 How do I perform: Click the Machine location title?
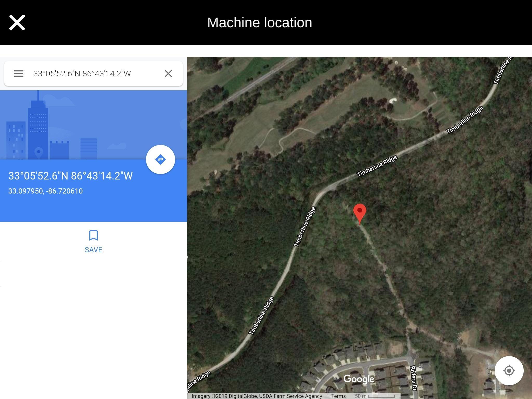(260, 23)
